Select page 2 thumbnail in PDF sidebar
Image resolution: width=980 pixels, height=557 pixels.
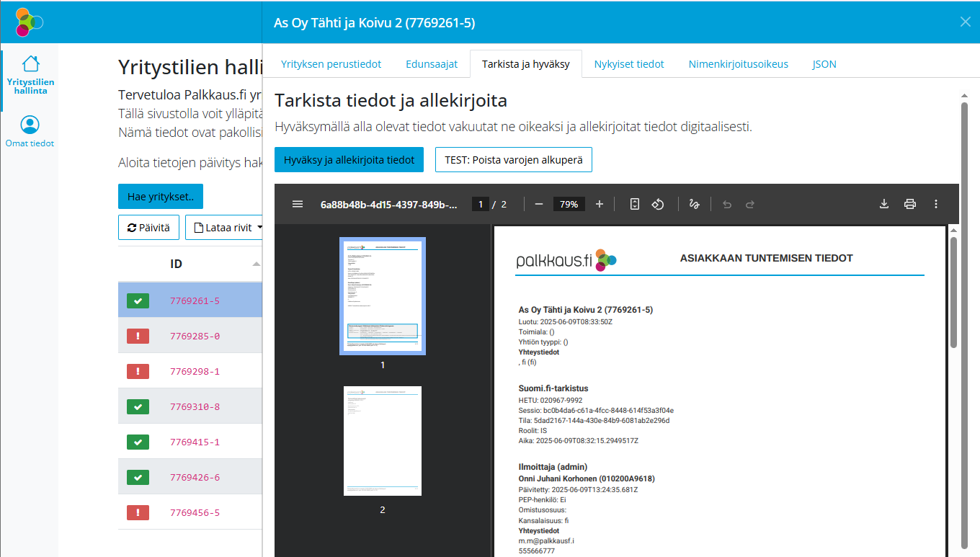(x=383, y=441)
